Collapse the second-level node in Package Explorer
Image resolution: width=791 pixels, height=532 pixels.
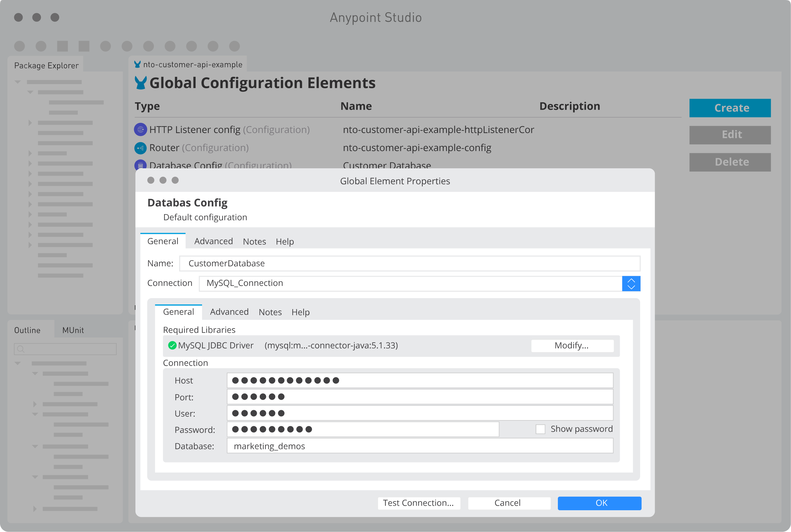coord(30,92)
